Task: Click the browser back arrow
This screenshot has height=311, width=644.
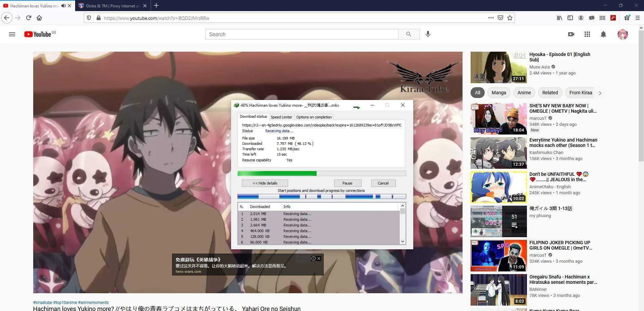Action: point(7,18)
